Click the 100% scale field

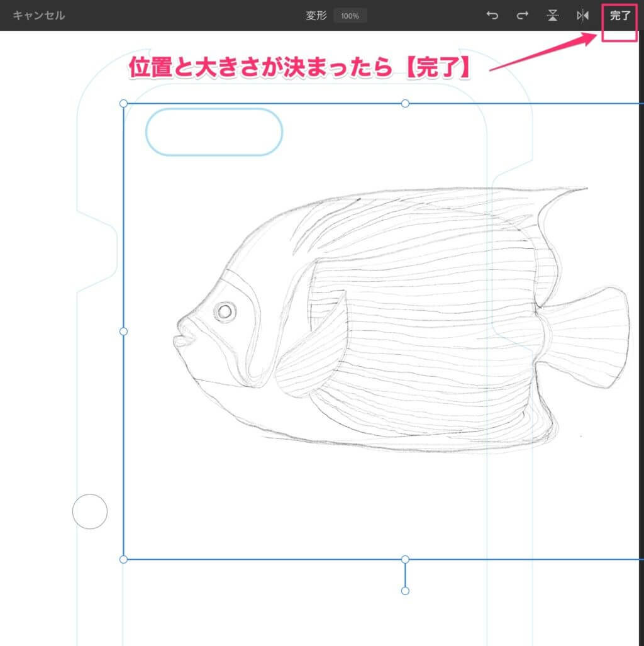click(x=350, y=16)
